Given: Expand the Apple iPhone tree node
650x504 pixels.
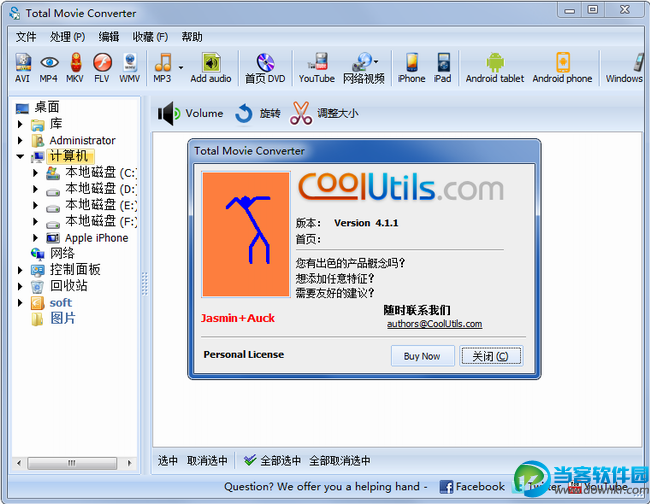Looking at the screenshot, I should 36,238.
